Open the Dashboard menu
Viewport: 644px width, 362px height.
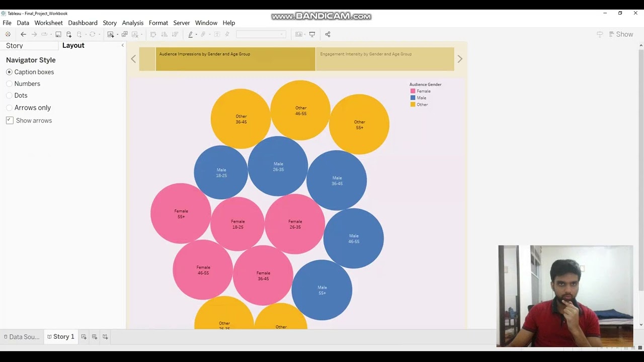pyautogui.click(x=83, y=23)
